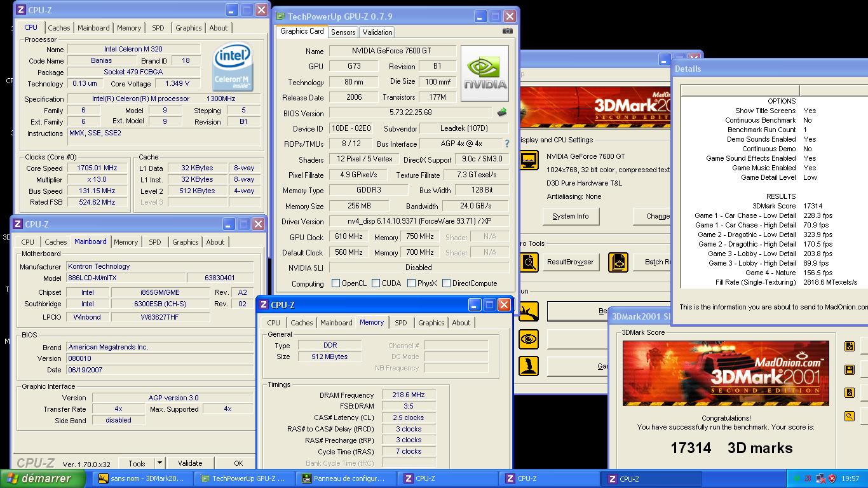Click the Batch Run stacked pages icon
868x488 pixels.
(618, 262)
